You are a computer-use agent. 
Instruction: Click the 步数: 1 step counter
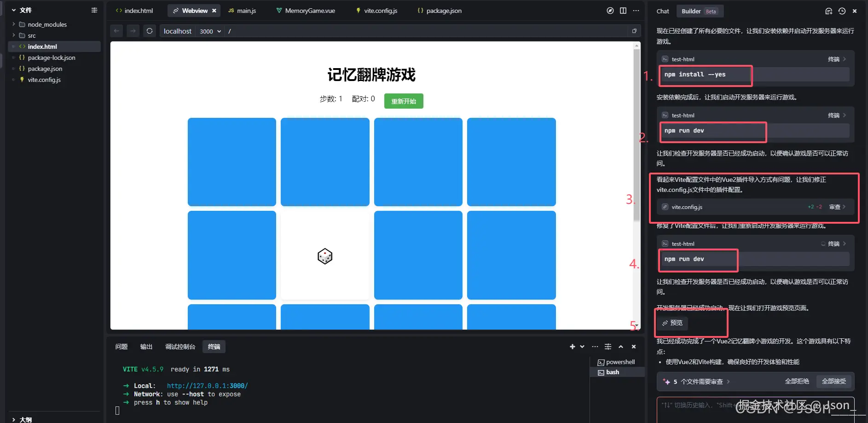331,99
